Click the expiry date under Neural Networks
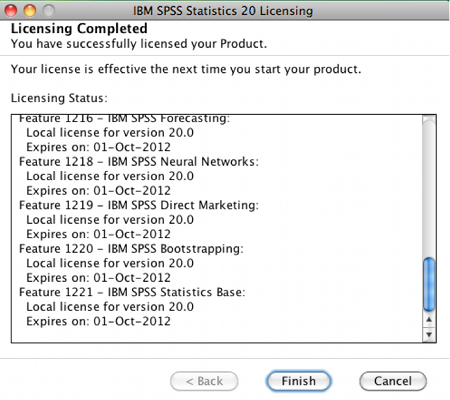The width and height of the screenshot is (450, 400). pyautogui.click(x=98, y=191)
